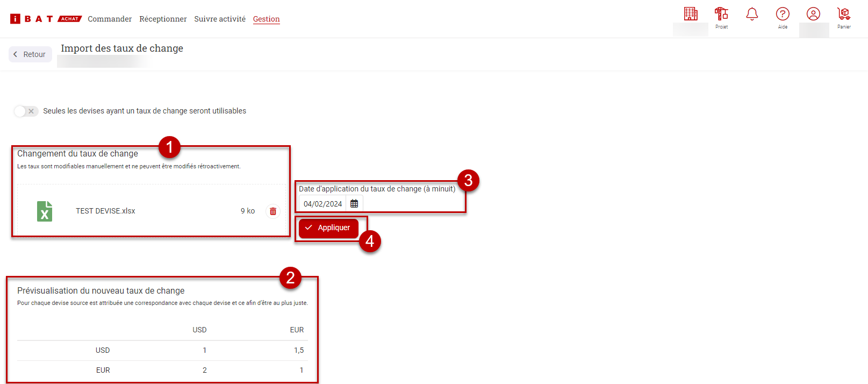Open the Suivre activité menu
Viewport: 868px width, 384px height.
tap(220, 19)
